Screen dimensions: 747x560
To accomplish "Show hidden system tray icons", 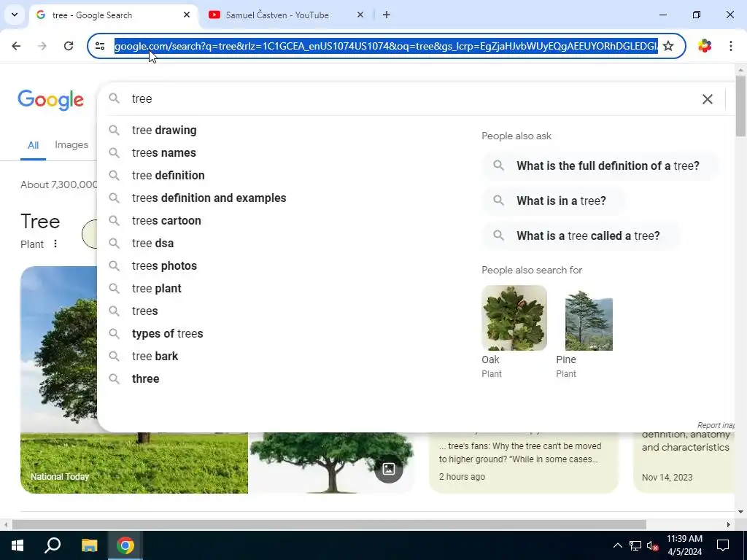I will point(617,545).
